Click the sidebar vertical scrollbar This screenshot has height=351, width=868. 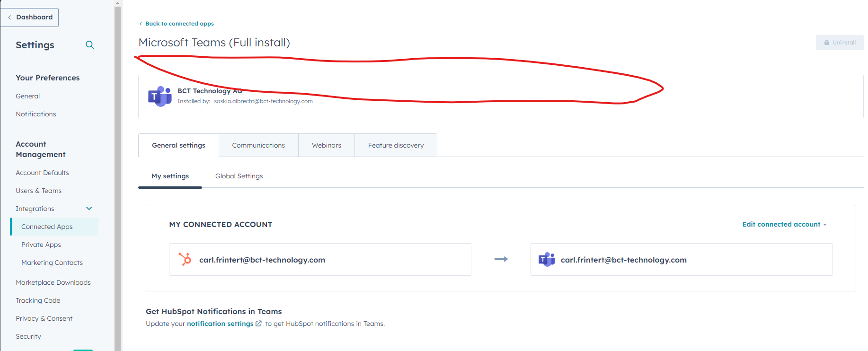point(118,142)
